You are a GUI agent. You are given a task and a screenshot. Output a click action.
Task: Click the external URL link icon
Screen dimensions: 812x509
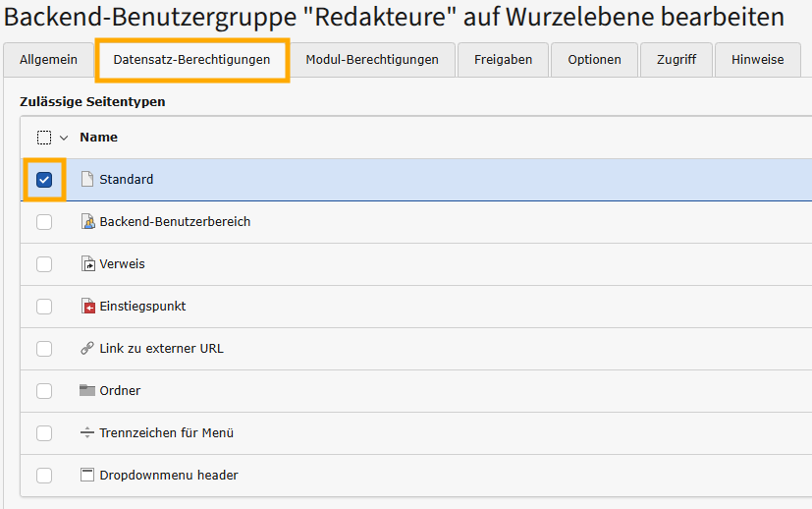(87, 349)
